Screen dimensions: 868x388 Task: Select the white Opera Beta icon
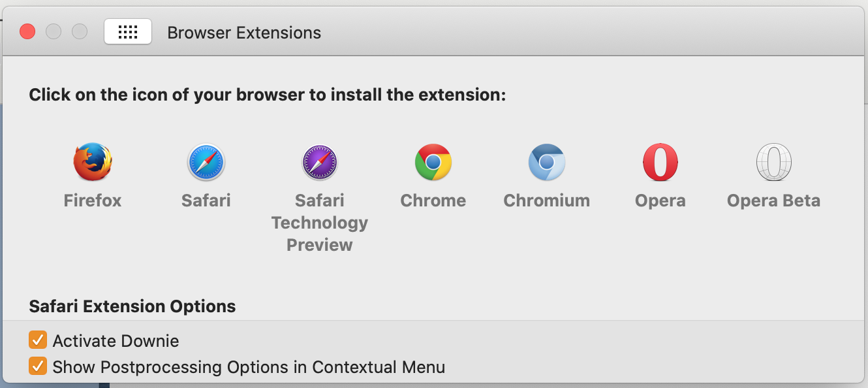(x=774, y=162)
